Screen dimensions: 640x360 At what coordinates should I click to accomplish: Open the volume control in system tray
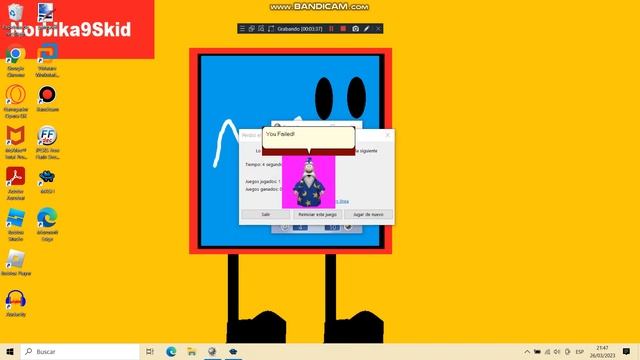click(557, 352)
